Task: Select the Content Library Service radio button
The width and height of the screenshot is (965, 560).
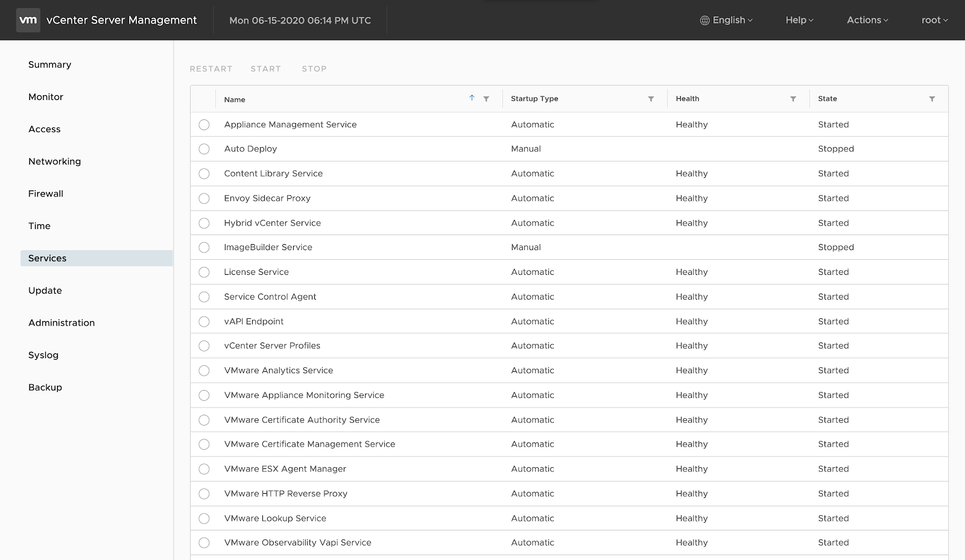Action: tap(204, 174)
